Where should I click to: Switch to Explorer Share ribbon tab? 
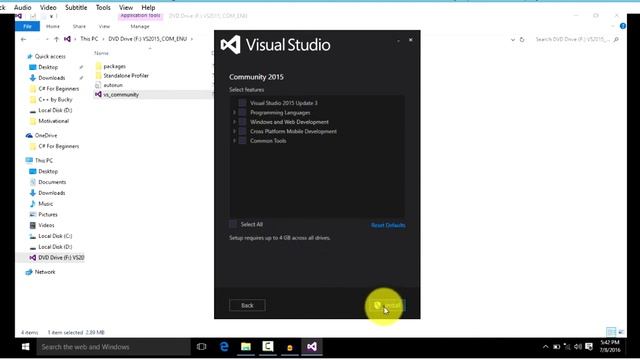[79, 26]
